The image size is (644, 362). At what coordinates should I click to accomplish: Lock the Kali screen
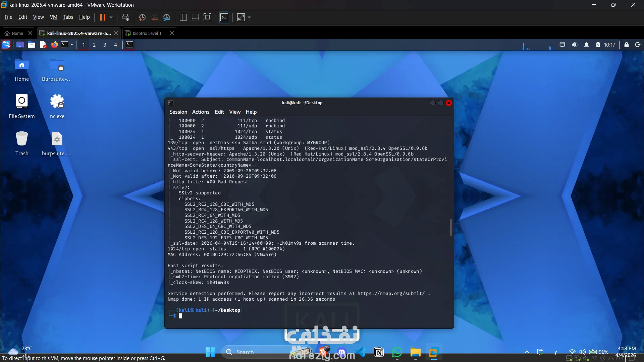(x=627, y=45)
